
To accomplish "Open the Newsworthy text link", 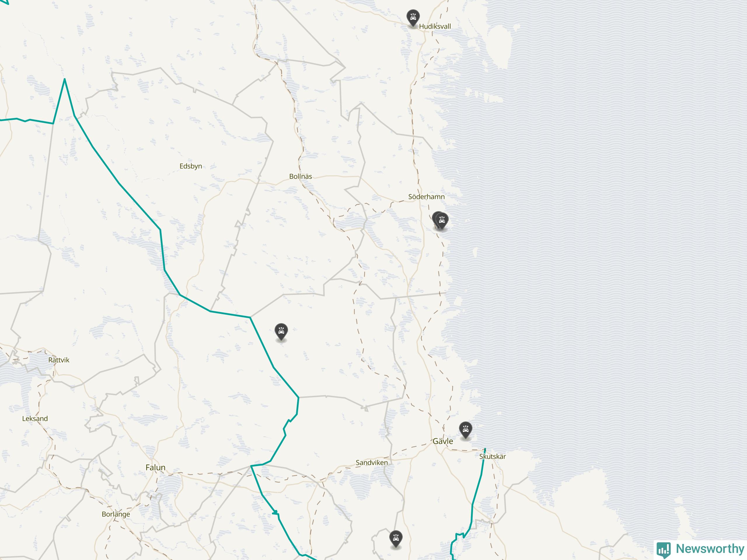I will point(710,549).
